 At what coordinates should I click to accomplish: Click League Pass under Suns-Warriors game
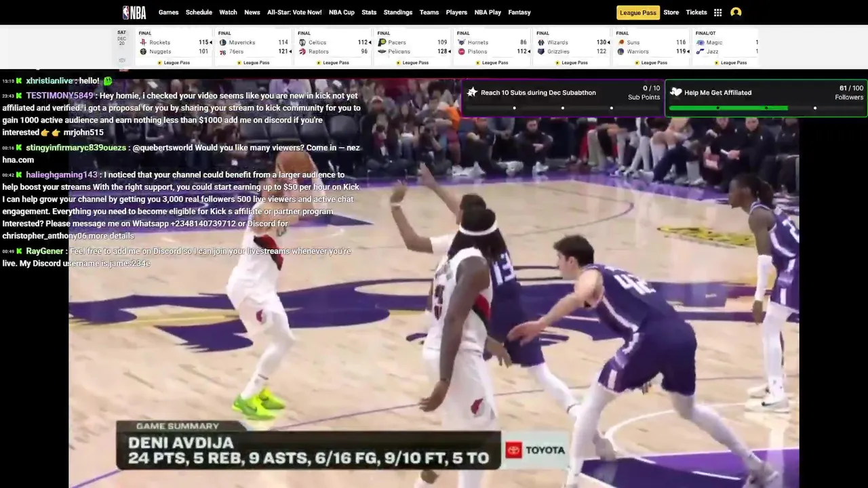651,62
